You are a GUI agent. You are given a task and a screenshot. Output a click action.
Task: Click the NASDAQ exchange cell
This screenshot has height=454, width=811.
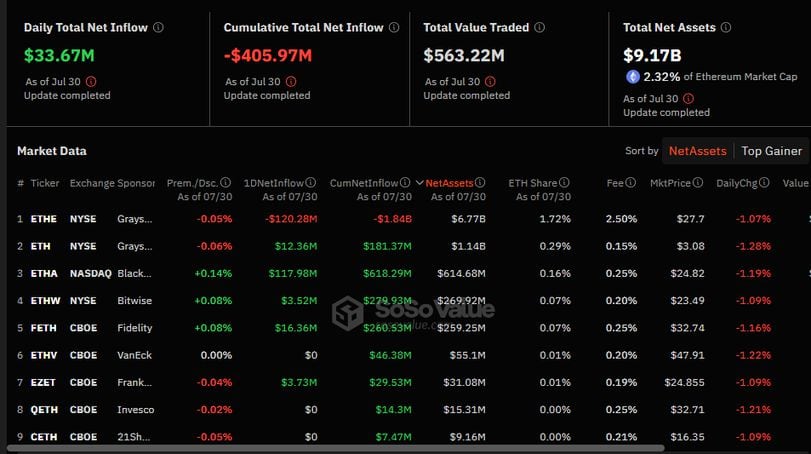point(91,274)
